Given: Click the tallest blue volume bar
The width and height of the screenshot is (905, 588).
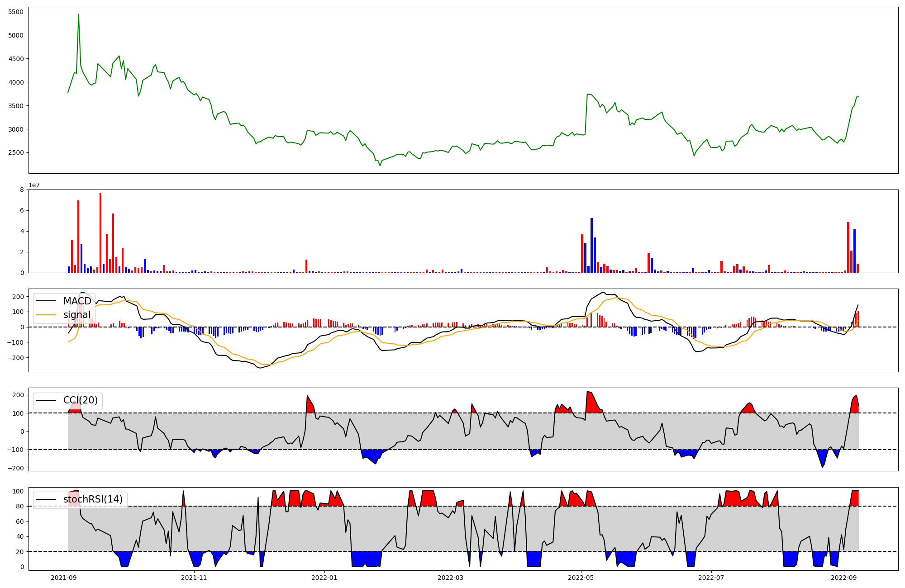Looking at the screenshot, I should [x=591, y=245].
